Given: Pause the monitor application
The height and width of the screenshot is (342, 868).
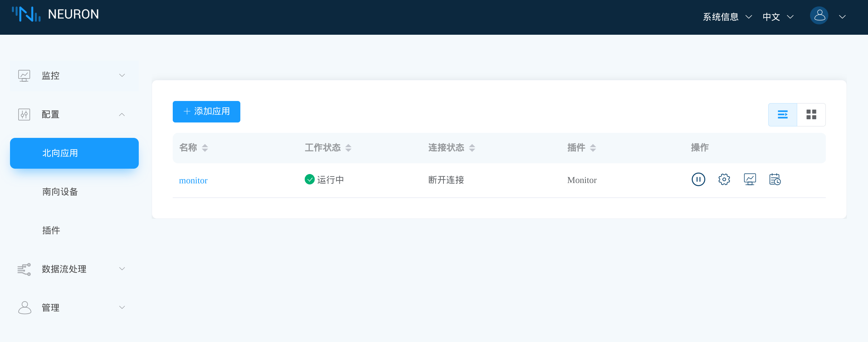Looking at the screenshot, I should point(698,179).
